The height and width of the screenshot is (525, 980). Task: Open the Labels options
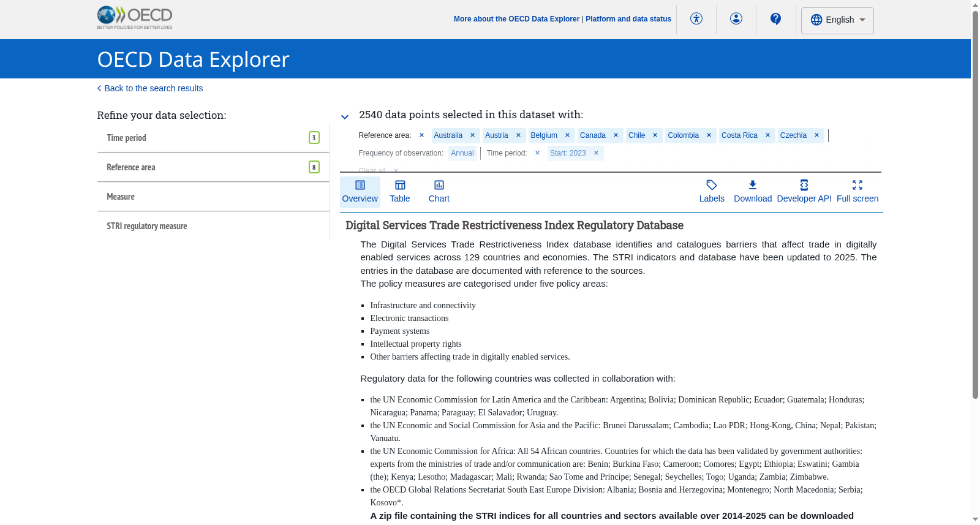712,192
